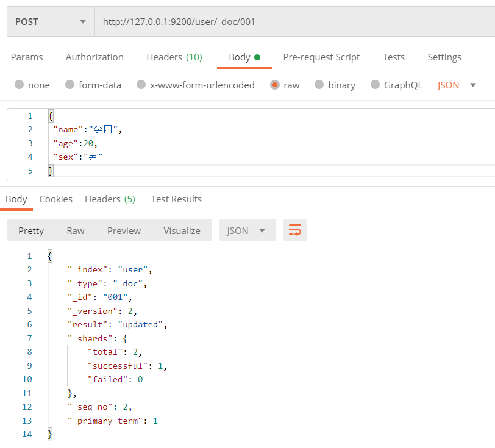
Task: Choose the form-data radio option
Action: click(93, 85)
